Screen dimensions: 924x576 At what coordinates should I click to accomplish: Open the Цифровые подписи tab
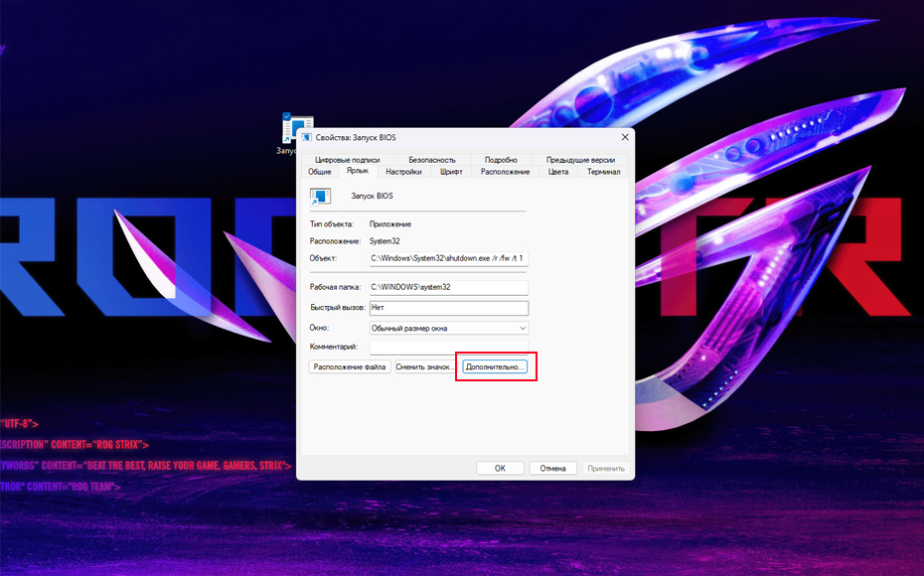coord(347,160)
